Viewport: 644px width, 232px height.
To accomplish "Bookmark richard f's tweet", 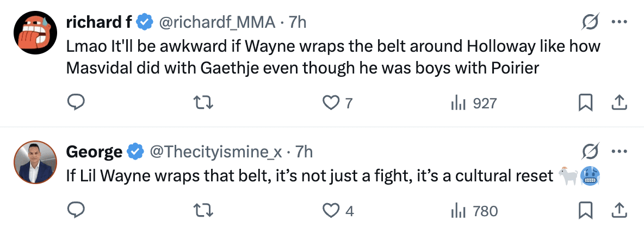I will [585, 102].
